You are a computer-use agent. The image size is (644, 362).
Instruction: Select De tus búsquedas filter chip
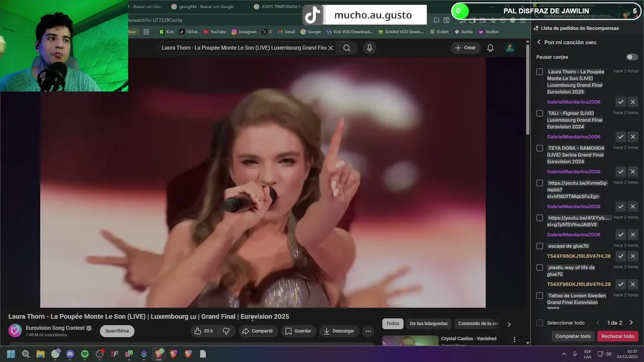[429, 324]
